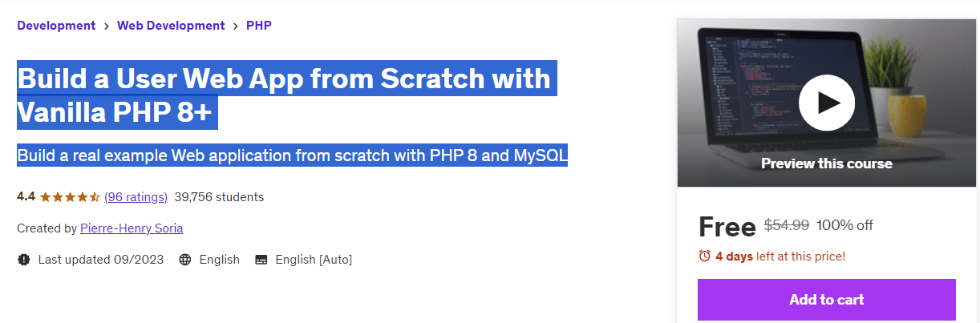Click the crossed-out $54.99 original price
The width and height of the screenshot is (980, 323).
coord(786,226)
